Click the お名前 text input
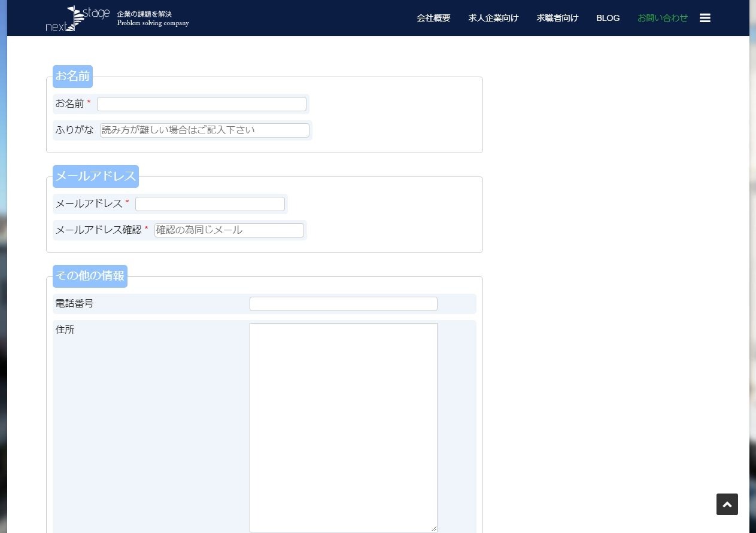Image resolution: width=756 pixels, height=533 pixels. [x=201, y=103]
